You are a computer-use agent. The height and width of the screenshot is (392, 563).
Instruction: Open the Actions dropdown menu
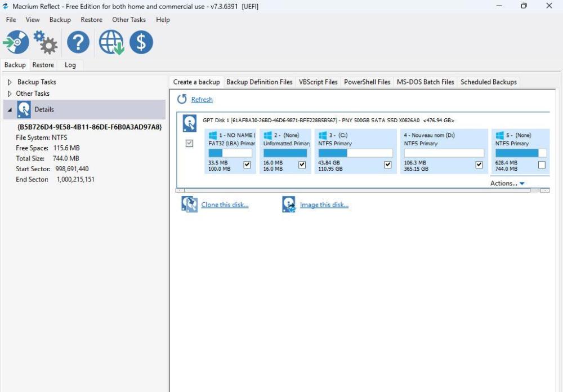point(507,183)
